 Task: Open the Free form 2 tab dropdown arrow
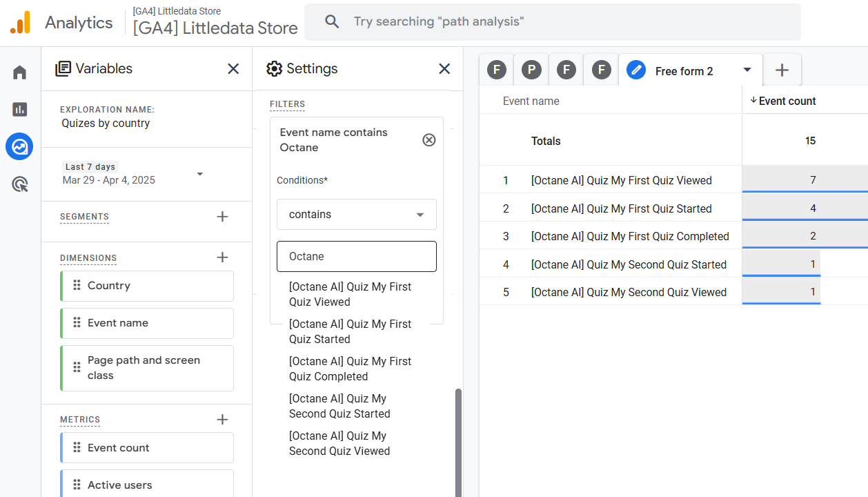(747, 70)
